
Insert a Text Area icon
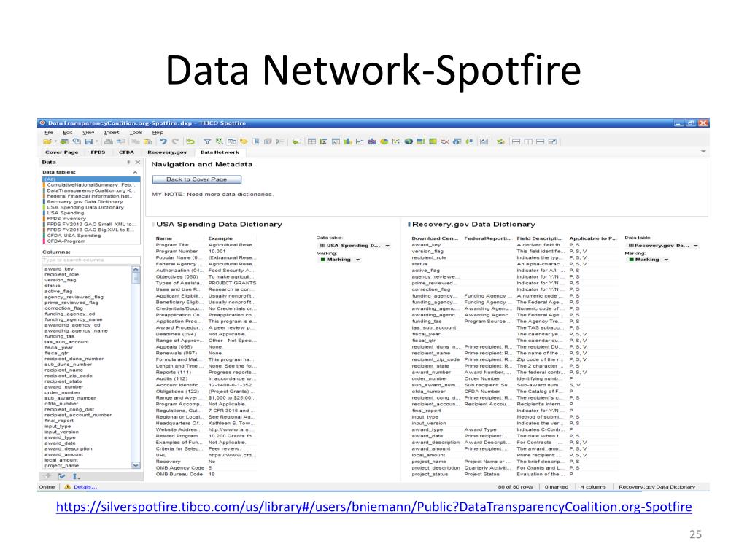484,141
